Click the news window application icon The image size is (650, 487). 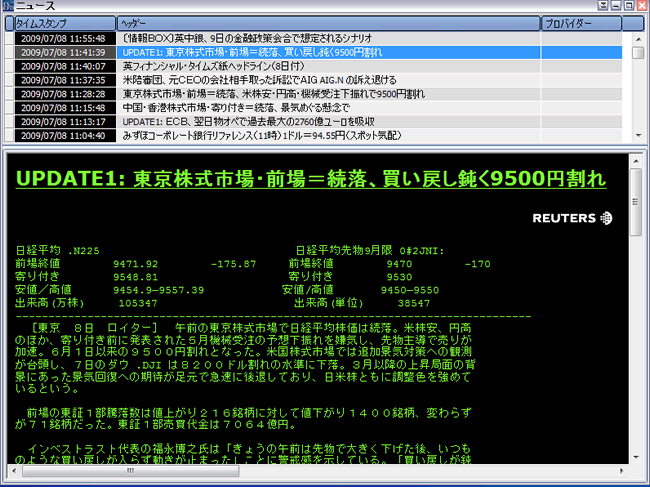7,6
